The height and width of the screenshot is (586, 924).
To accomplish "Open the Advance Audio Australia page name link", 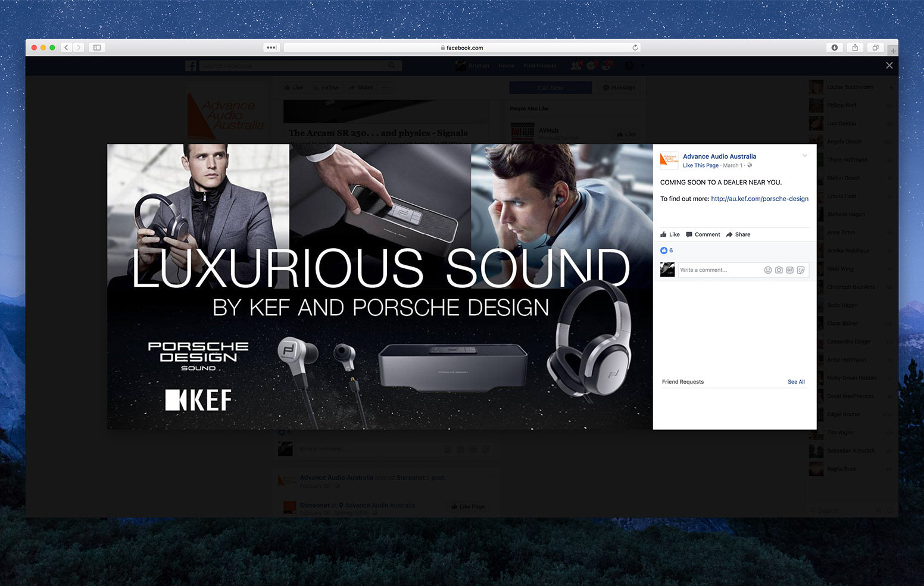I will (719, 156).
